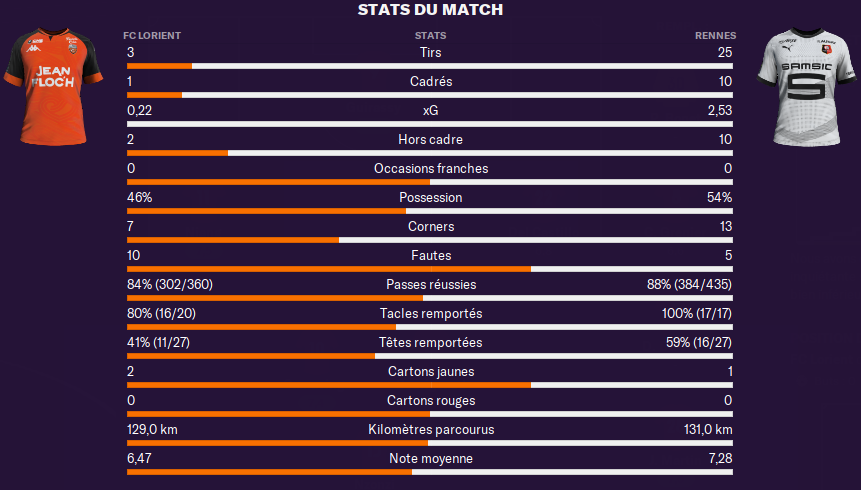
Task: Click the Fautes comparison bar
Action: point(430,269)
